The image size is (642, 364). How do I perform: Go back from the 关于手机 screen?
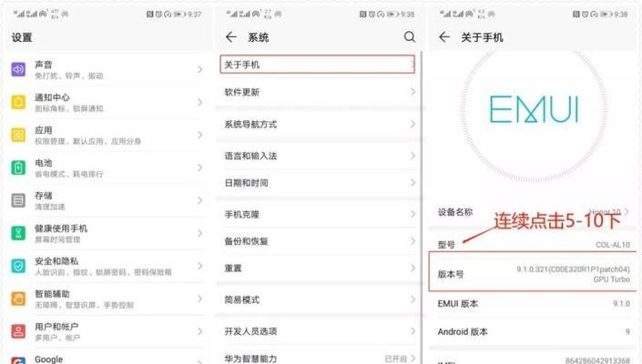tap(444, 37)
